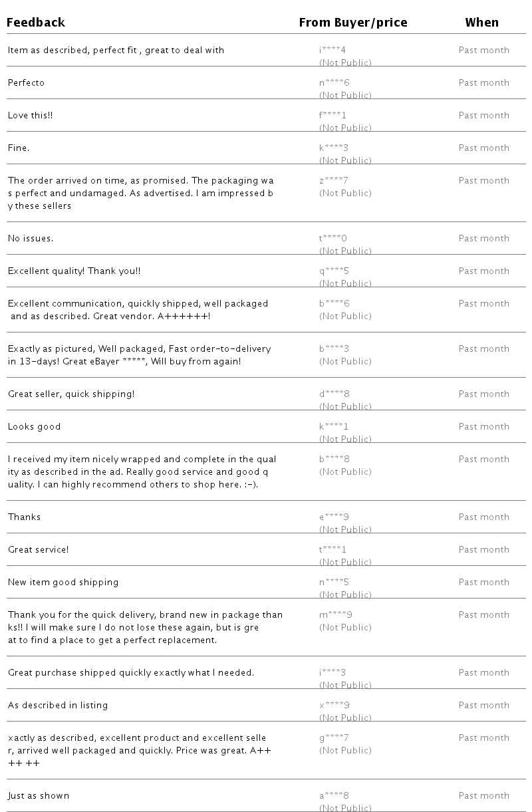The height and width of the screenshot is (812, 532).
Task: Click "(Not Public)" price under buyer e****9
Action: (x=345, y=529)
